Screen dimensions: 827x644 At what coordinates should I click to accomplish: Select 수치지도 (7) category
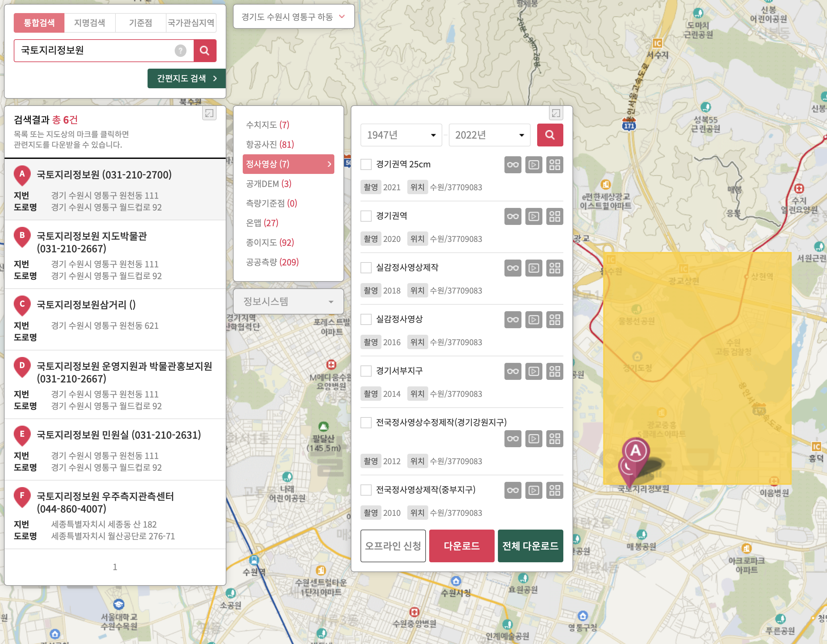267,125
